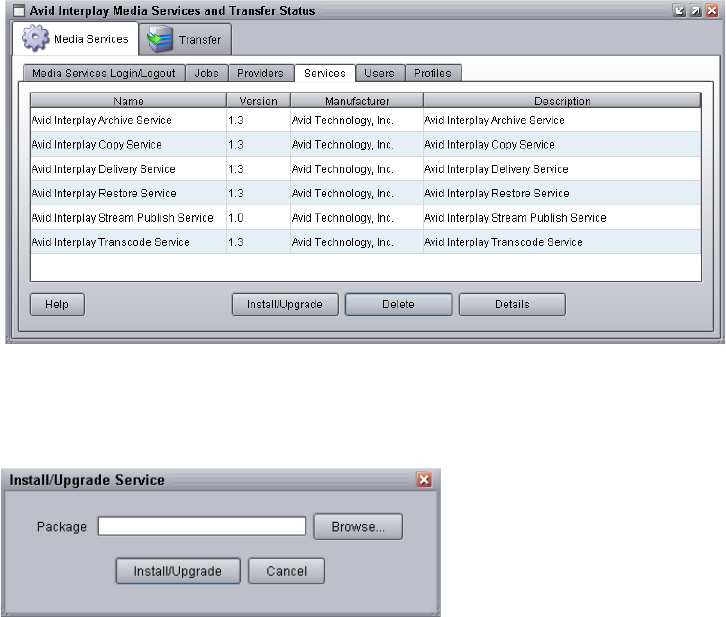Select the Services tab

325,73
